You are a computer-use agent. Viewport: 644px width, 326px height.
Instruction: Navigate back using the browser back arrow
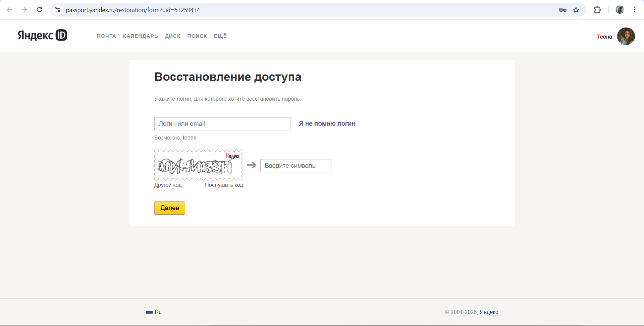[9, 10]
